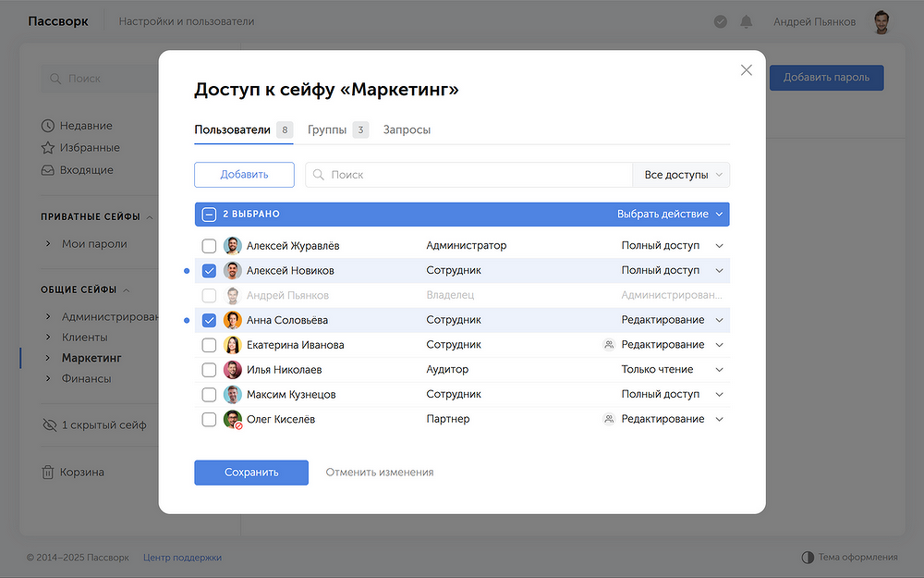Click the Добавить button
This screenshot has height=578, width=924.
tap(244, 175)
